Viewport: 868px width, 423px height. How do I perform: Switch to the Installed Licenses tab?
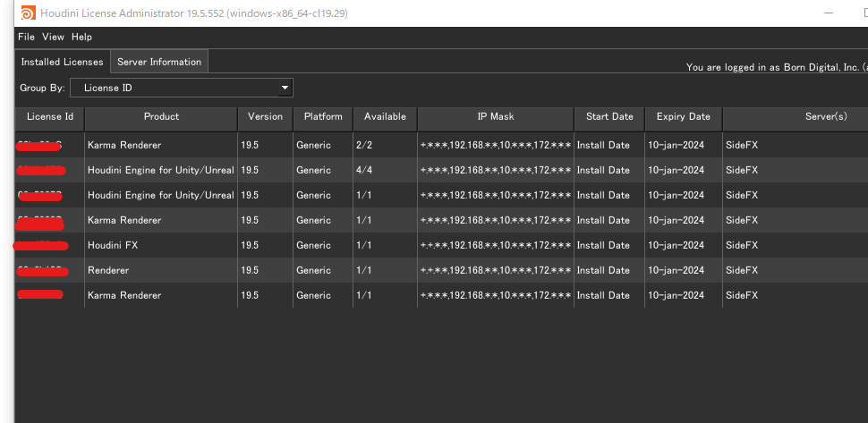(63, 62)
